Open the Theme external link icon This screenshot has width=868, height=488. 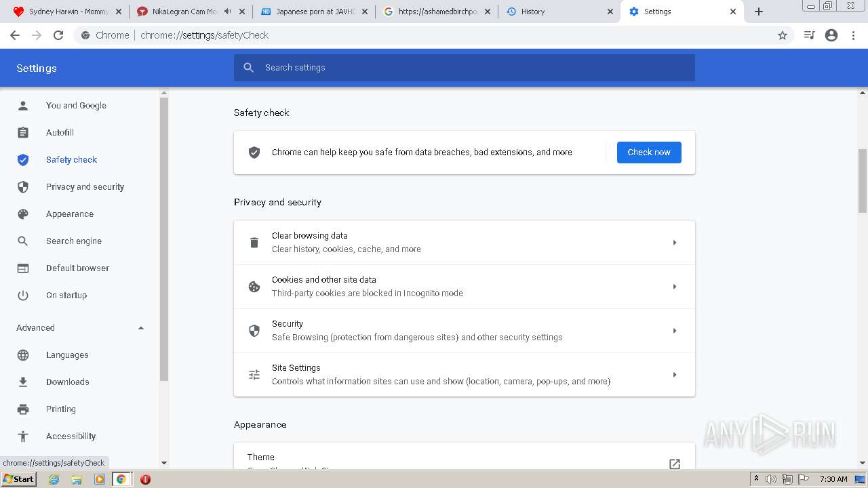coord(675,464)
